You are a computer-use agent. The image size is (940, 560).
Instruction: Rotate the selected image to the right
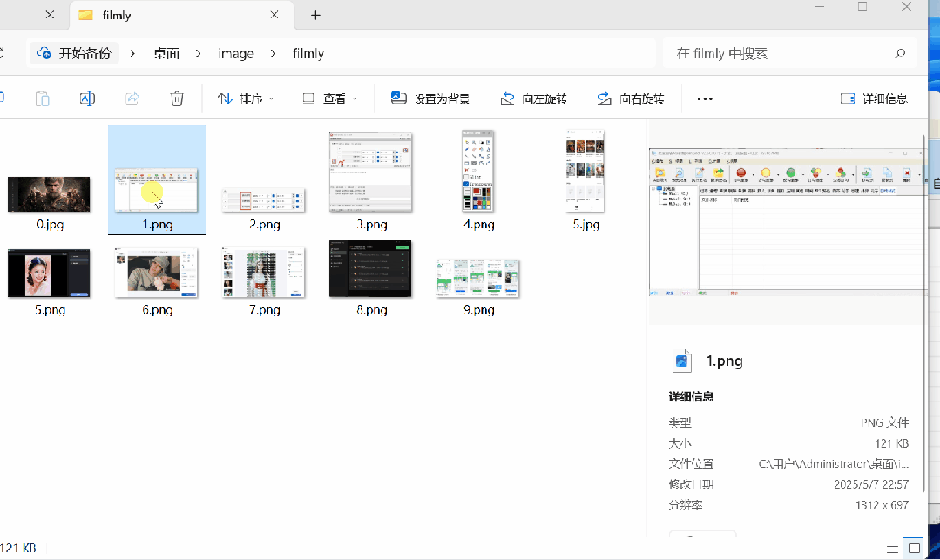632,98
